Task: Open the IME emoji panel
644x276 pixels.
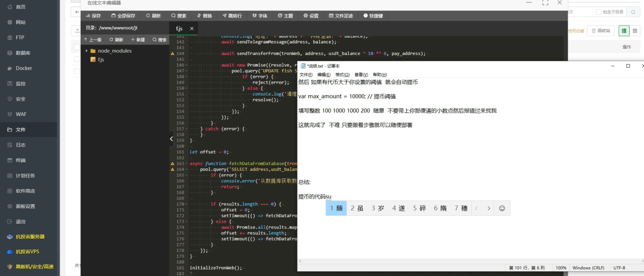Action: 502,208
